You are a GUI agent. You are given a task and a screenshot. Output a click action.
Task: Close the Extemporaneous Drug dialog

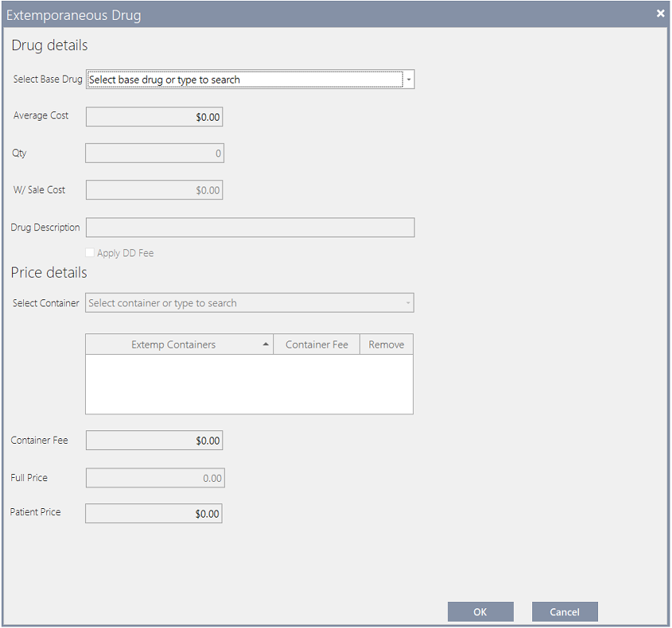[659, 13]
